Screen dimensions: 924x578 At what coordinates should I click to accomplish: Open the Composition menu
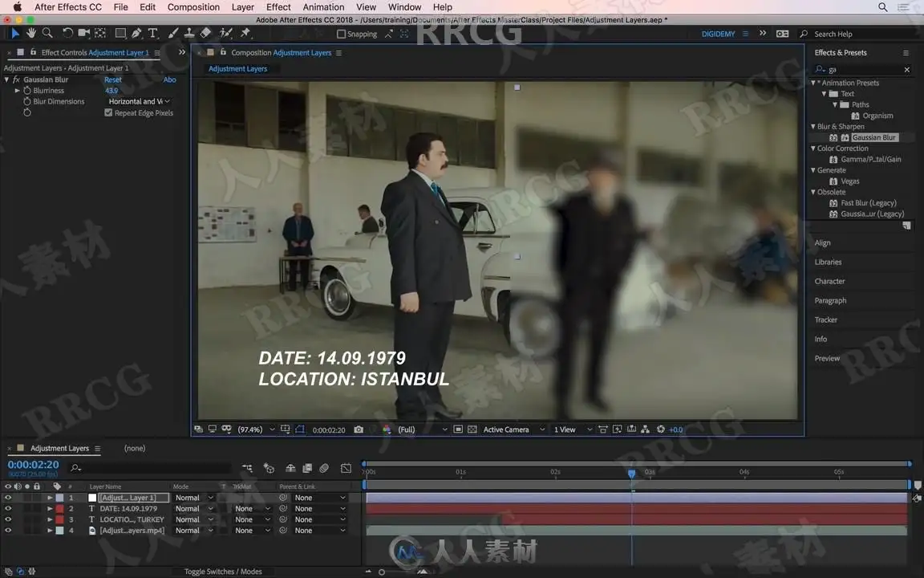[193, 7]
